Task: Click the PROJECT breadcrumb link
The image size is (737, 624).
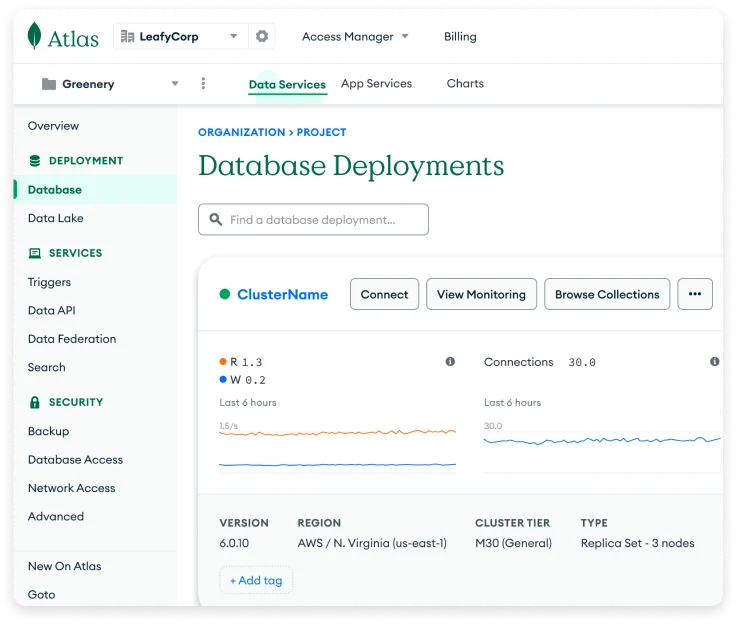Action: pos(321,132)
